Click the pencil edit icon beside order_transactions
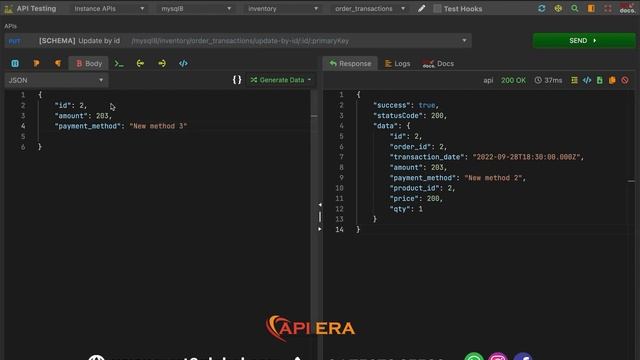 [x=421, y=9]
